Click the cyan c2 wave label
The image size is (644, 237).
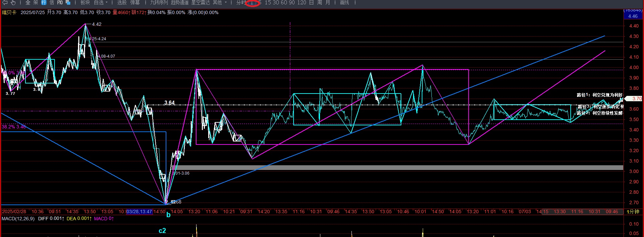(162, 231)
